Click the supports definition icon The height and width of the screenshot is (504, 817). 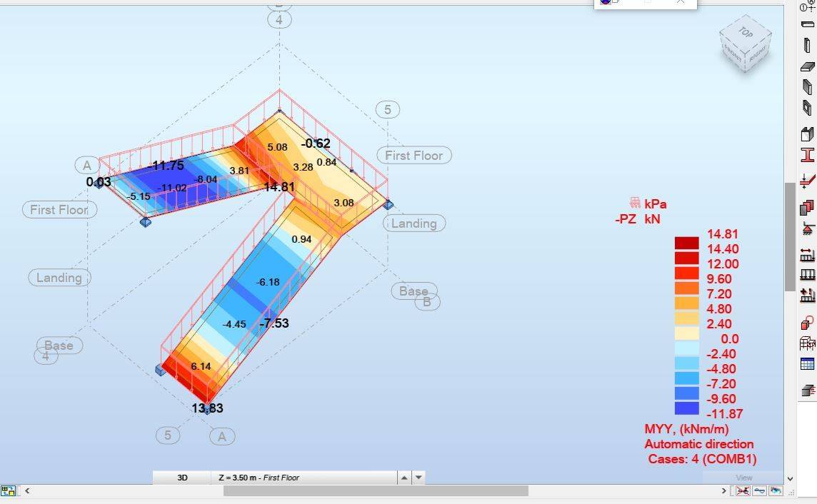pyautogui.click(x=808, y=230)
